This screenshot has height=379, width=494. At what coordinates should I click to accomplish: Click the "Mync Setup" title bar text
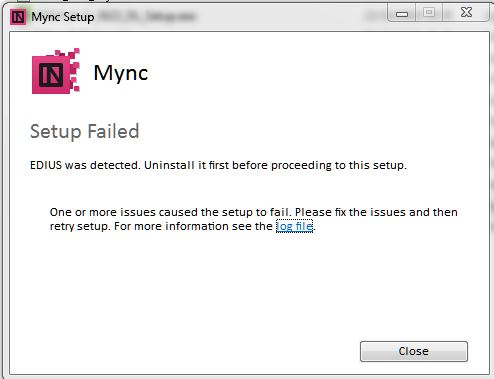[x=63, y=17]
